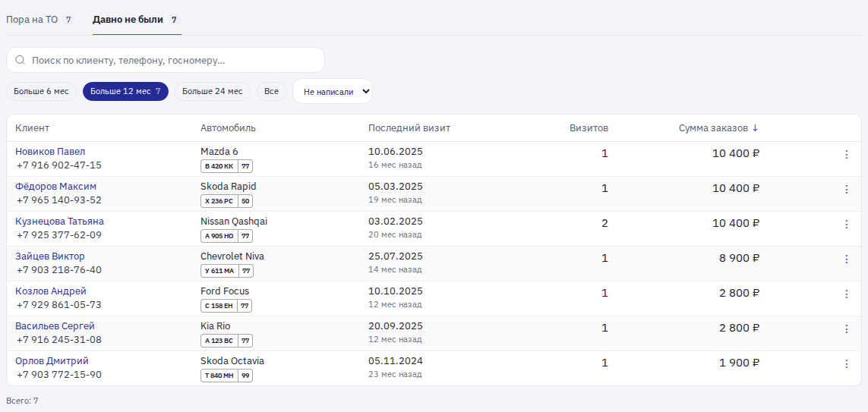Open row actions menu for Козлов Андрей
868x412 pixels.
click(846, 294)
